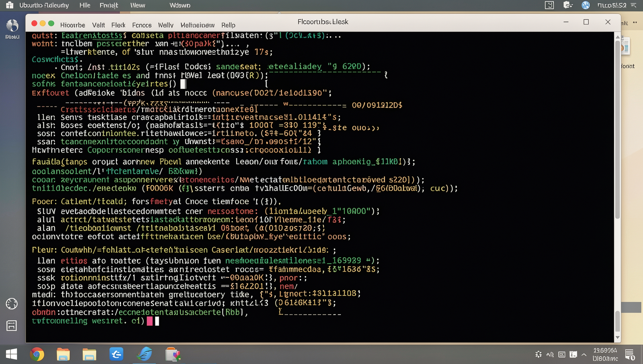Click the Poer: Catlent line in terminal

(156, 201)
